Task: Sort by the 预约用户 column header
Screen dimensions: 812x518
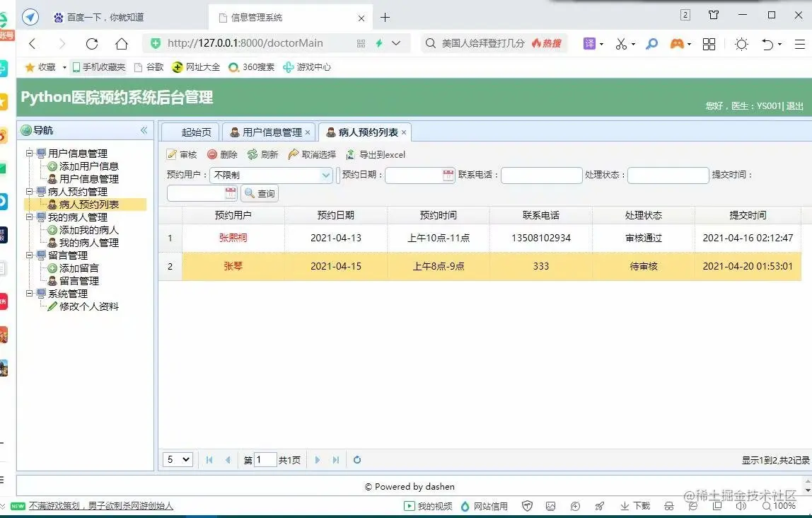Action: coord(233,215)
